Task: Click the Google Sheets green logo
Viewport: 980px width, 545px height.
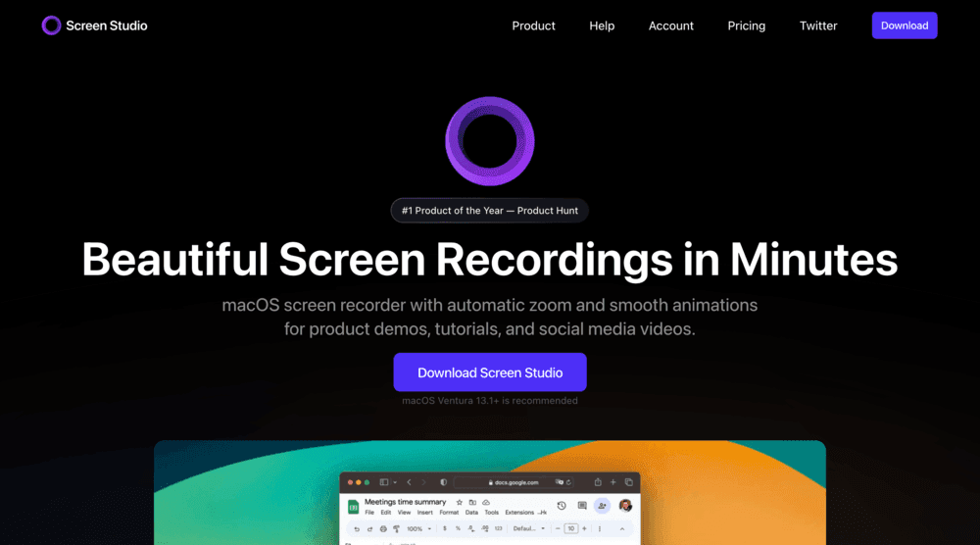Action: pyautogui.click(x=353, y=507)
